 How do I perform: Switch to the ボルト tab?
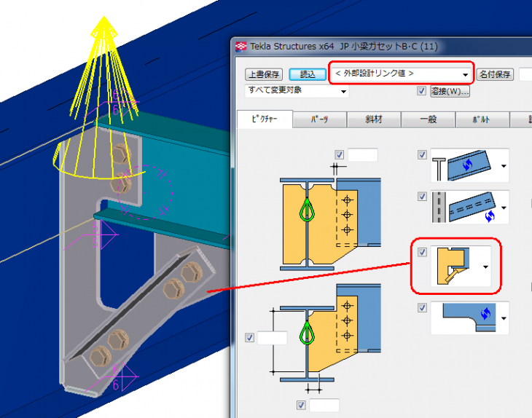click(x=482, y=119)
